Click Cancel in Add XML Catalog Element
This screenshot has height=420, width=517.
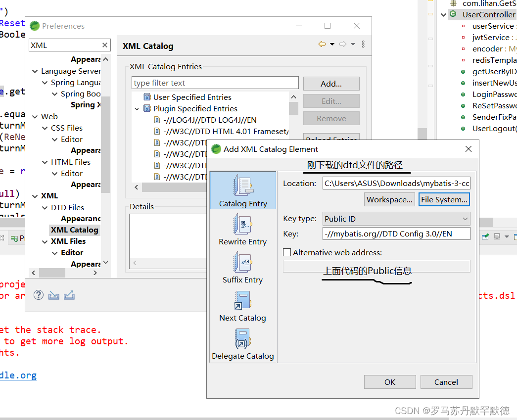click(x=446, y=382)
